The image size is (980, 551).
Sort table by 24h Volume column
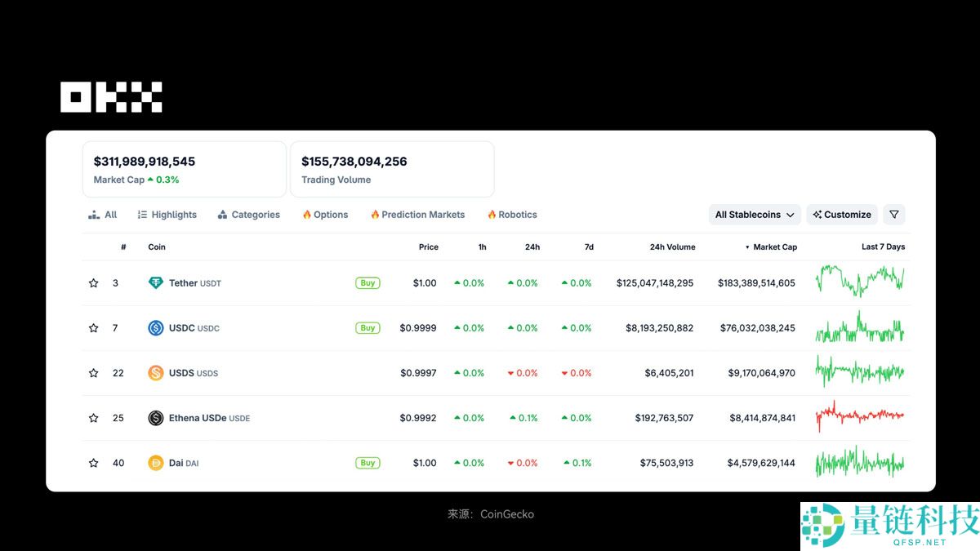tap(672, 247)
